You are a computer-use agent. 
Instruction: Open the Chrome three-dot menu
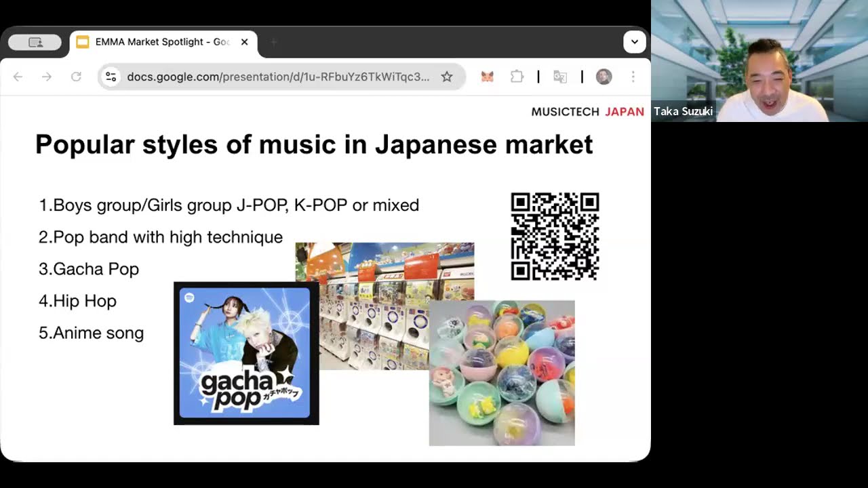(x=633, y=77)
